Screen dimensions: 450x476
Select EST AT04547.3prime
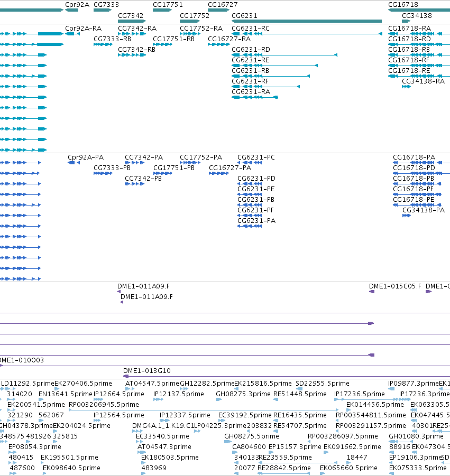pyautogui.click(x=164, y=447)
